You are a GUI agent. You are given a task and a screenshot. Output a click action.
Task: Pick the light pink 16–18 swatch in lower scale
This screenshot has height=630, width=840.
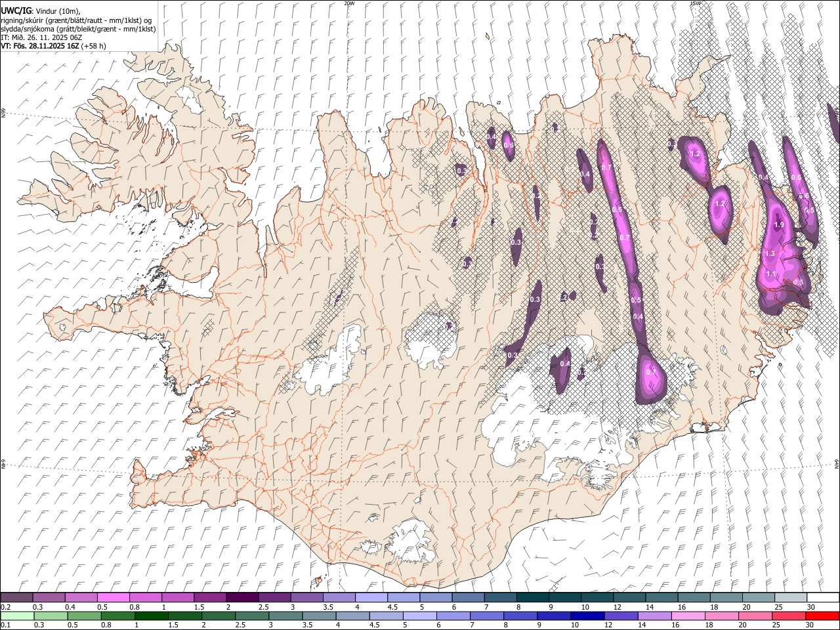pos(687,616)
